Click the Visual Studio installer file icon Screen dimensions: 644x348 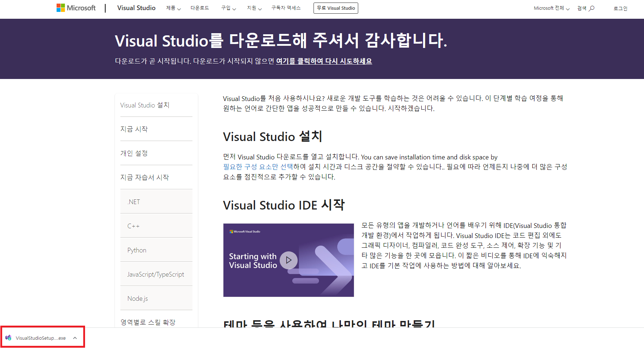click(8, 338)
